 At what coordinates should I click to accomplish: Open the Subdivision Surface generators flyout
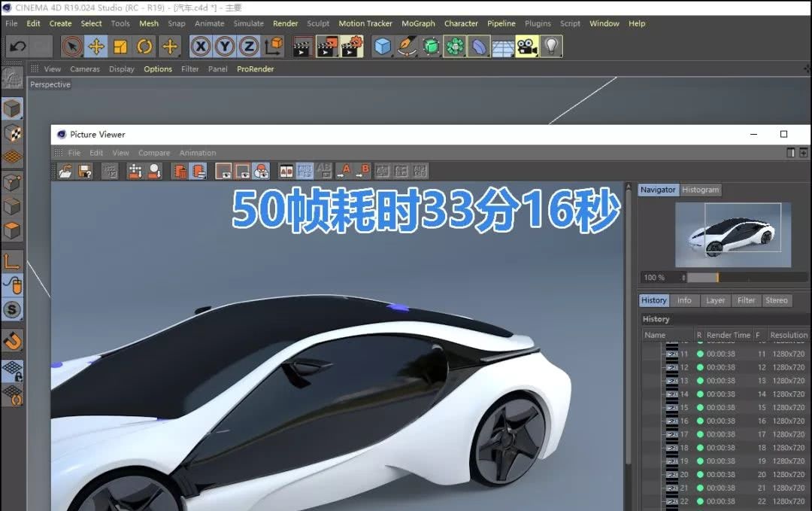point(431,47)
